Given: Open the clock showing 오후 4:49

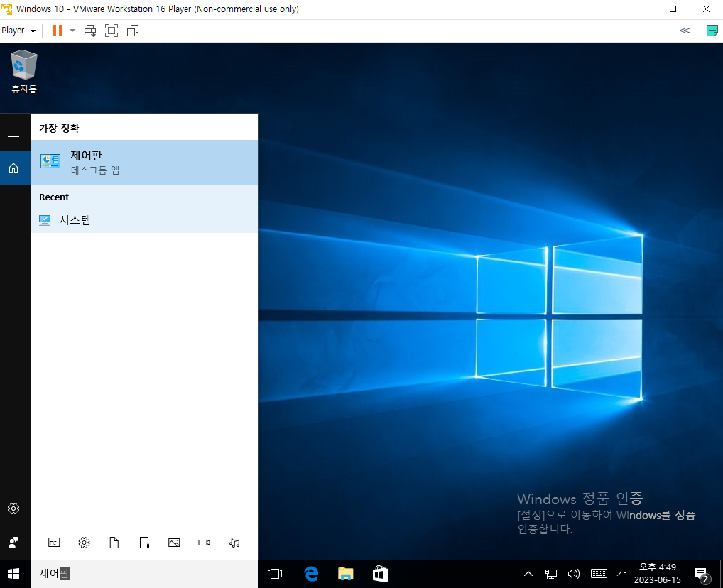Looking at the screenshot, I should 658,574.
